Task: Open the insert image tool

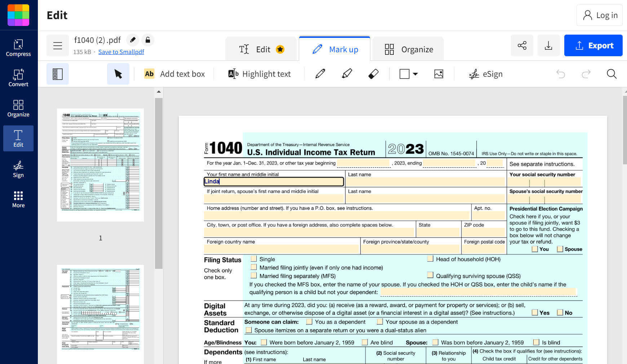Action: [438, 74]
